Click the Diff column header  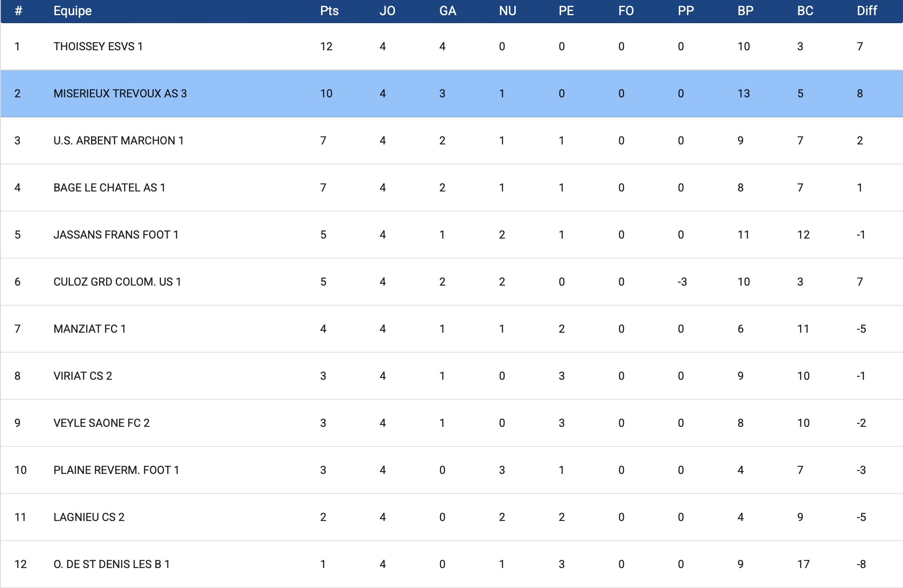tap(867, 11)
